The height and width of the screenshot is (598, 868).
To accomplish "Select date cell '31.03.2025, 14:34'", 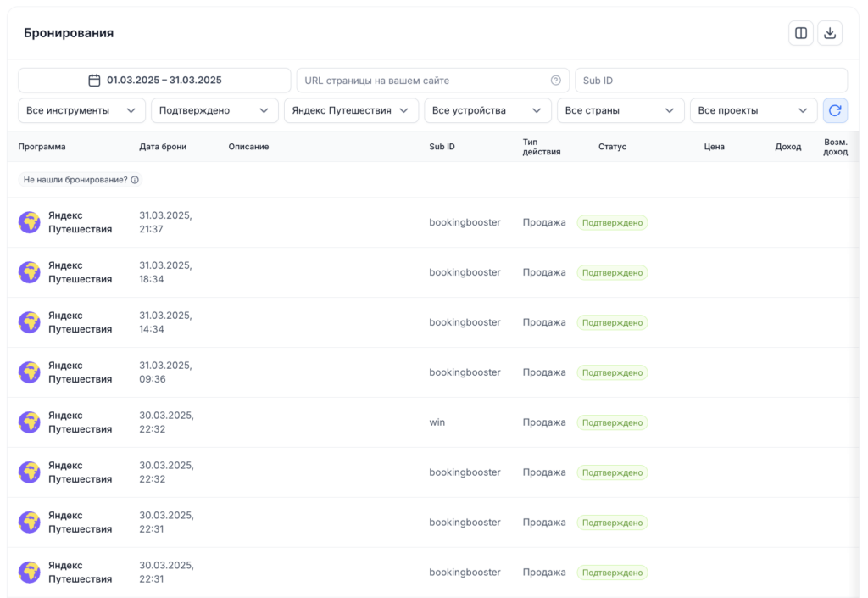I will pos(165,322).
